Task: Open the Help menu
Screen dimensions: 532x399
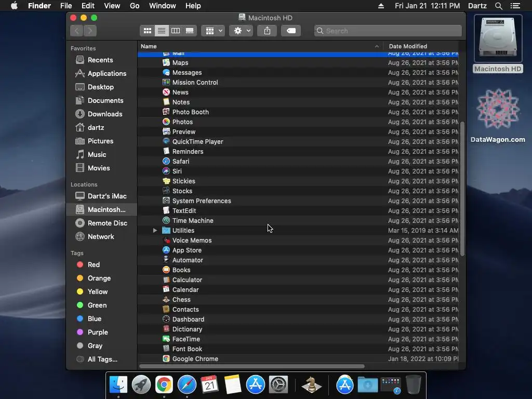Action: coord(193,6)
